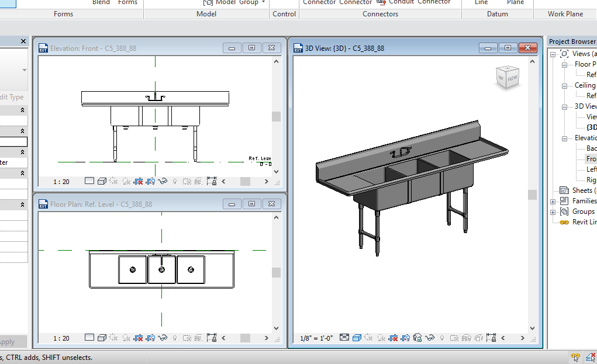Click the Temporary Hide/Isolate icon in floor plan
The width and height of the screenshot is (597, 364).
(x=162, y=338)
